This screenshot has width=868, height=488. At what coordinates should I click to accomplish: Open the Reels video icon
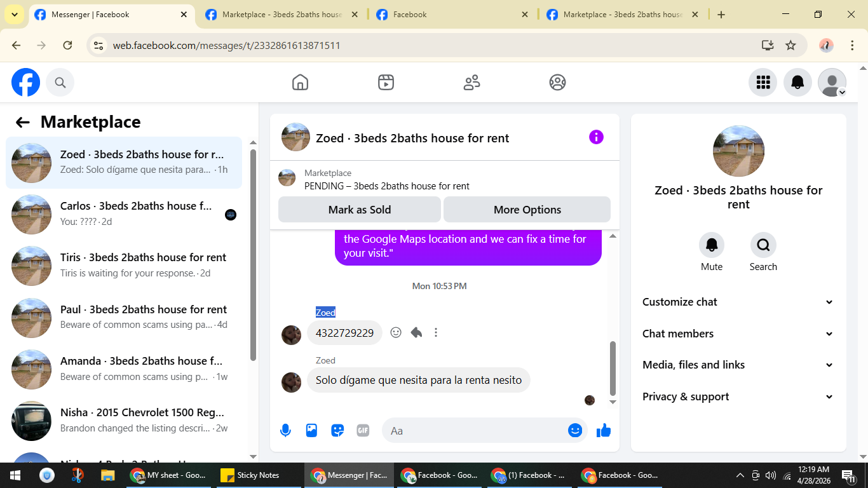[x=386, y=83]
